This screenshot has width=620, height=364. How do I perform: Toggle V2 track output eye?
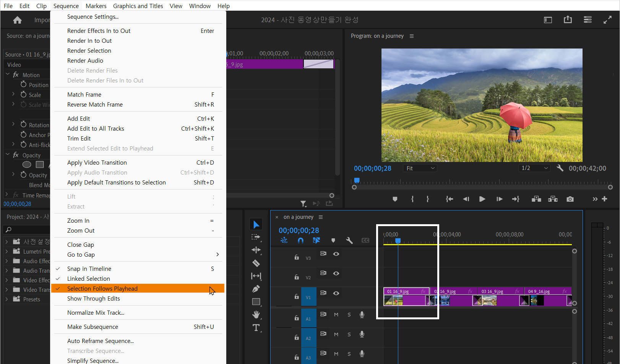click(x=336, y=273)
